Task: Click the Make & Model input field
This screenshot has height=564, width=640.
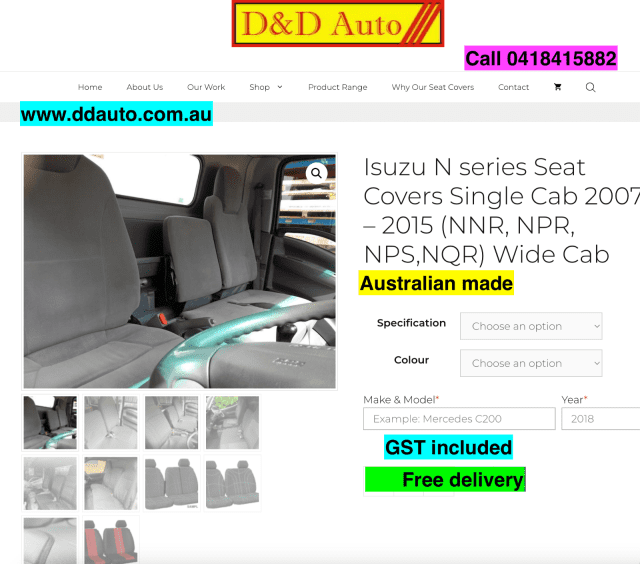Action: click(459, 419)
